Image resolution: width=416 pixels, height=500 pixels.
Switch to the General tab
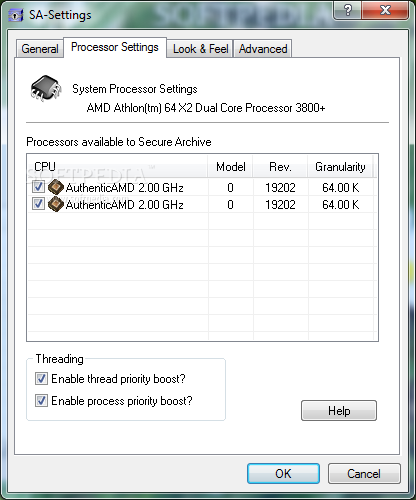[x=40, y=49]
